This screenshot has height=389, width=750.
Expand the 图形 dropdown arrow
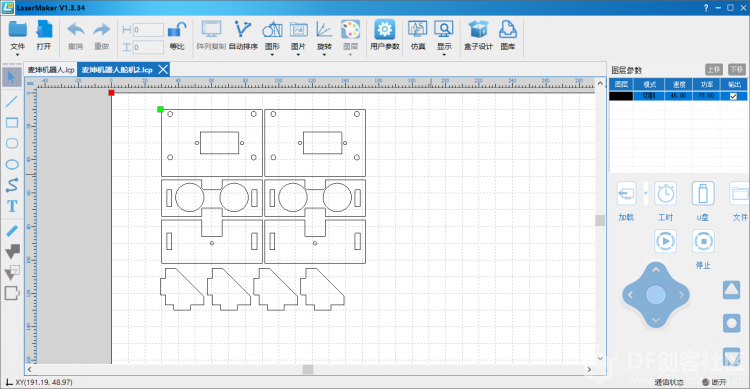pyautogui.click(x=272, y=55)
